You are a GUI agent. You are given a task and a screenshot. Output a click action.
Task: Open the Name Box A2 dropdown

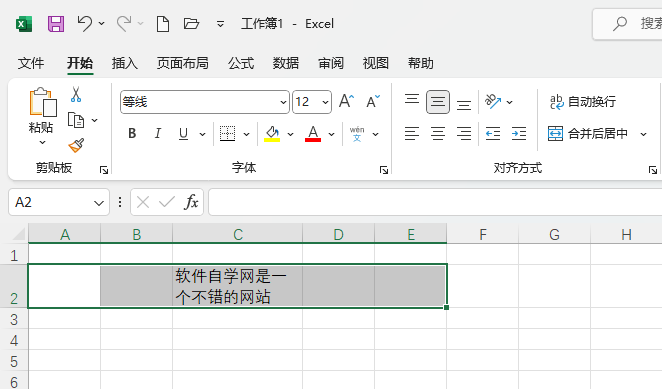(99, 203)
